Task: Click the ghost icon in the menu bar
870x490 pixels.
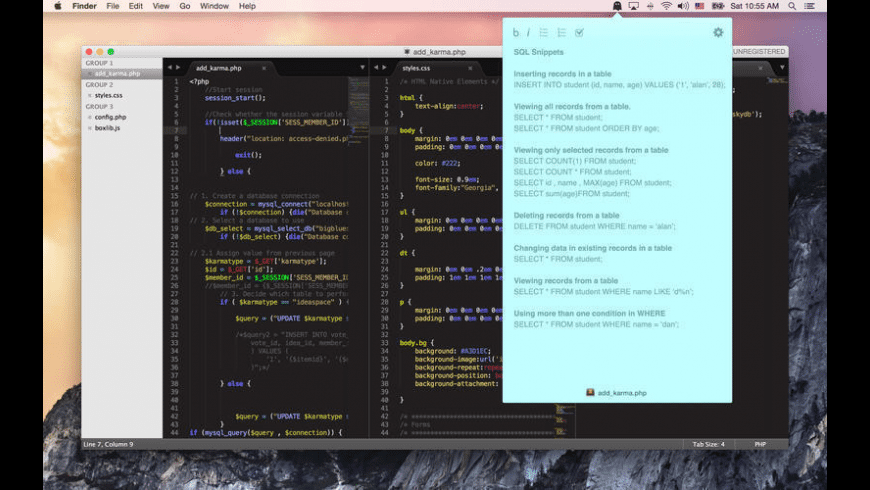Action: coord(617,6)
